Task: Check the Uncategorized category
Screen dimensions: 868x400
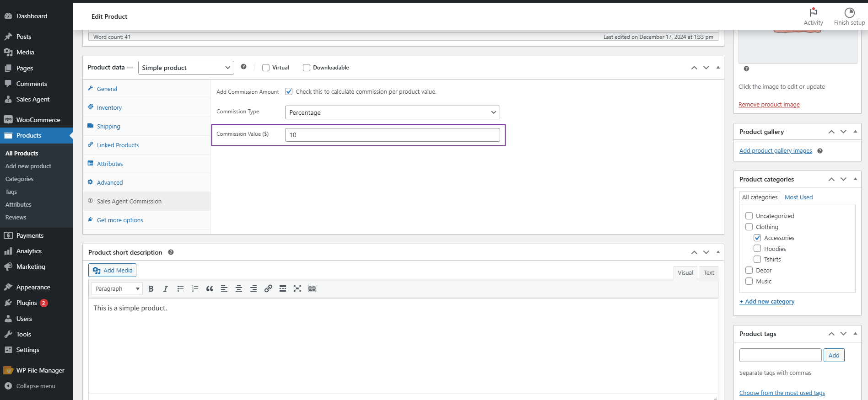Action: [x=749, y=216]
